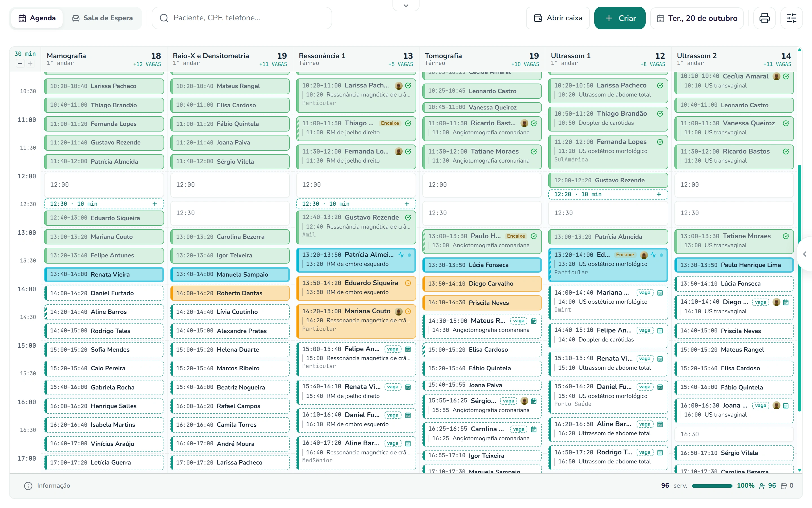Click the Abrir caixa button
Screen dimensions: 812x508
pyautogui.click(x=558, y=18)
